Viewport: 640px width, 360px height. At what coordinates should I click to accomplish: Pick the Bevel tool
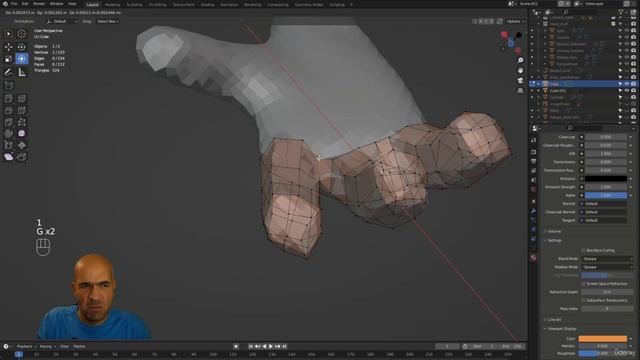point(9,110)
